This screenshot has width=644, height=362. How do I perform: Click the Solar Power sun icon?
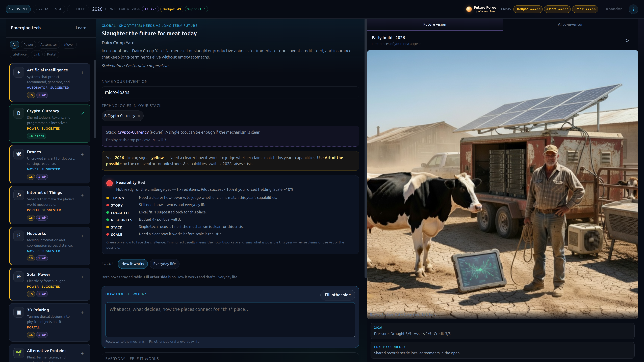pyautogui.click(x=18, y=277)
